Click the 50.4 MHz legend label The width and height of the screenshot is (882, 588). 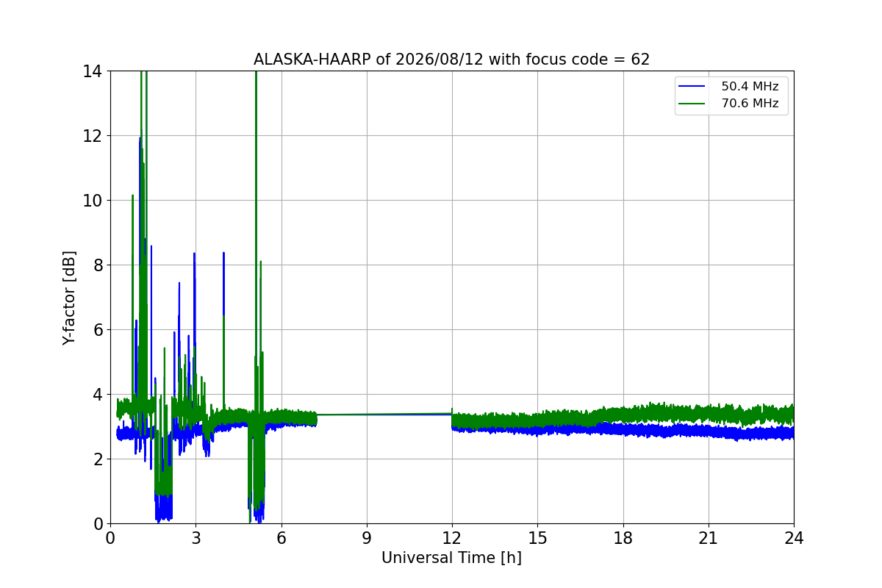click(x=750, y=86)
